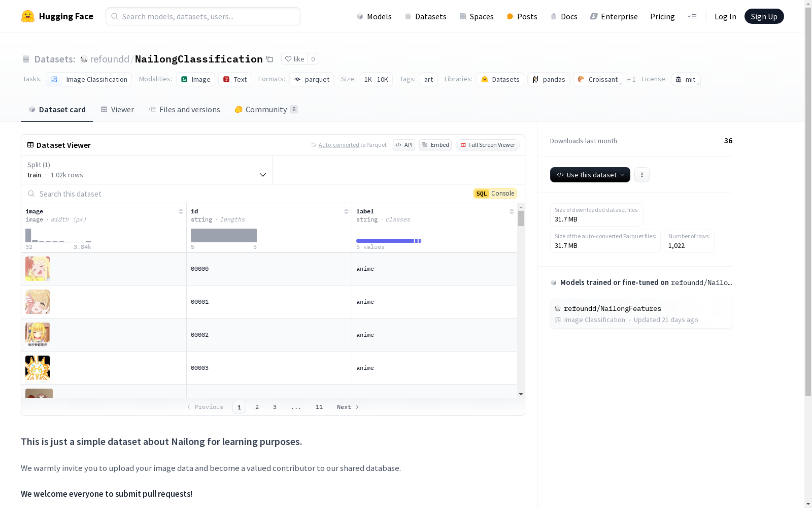Screen dimensions: 812x508
Task: Go to the Next page
Action: pyautogui.click(x=348, y=407)
